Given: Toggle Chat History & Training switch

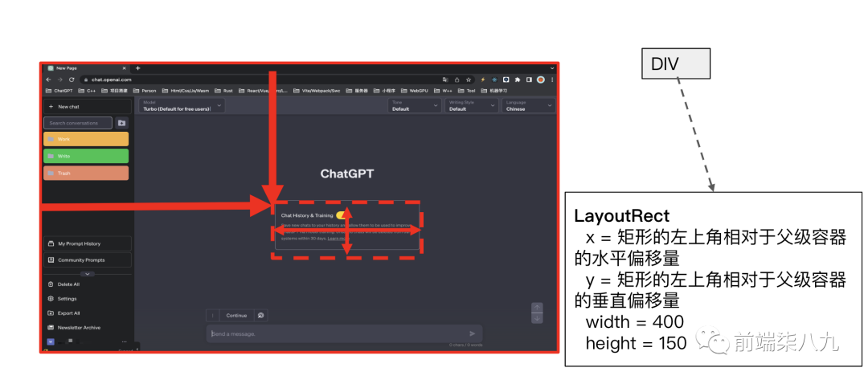Looking at the screenshot, I should (341, 215).
